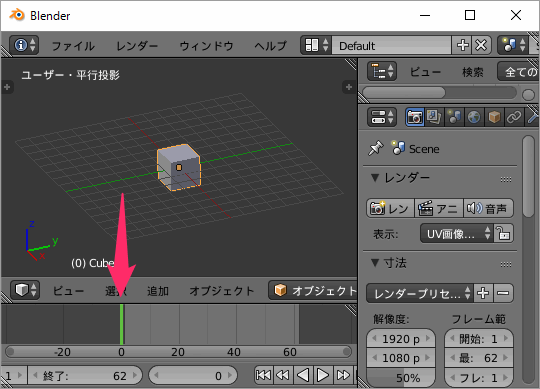Image resolution: width=540 pixels, height=389 pixels.
Task: Click the レン render image button
Action: pos(390,208)
